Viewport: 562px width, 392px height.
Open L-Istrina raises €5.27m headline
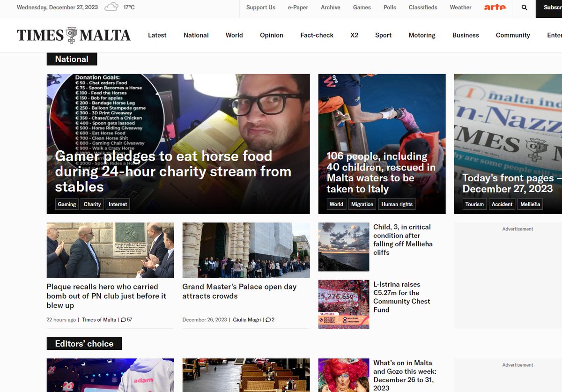pyautogui.click(x=402, y=297)
